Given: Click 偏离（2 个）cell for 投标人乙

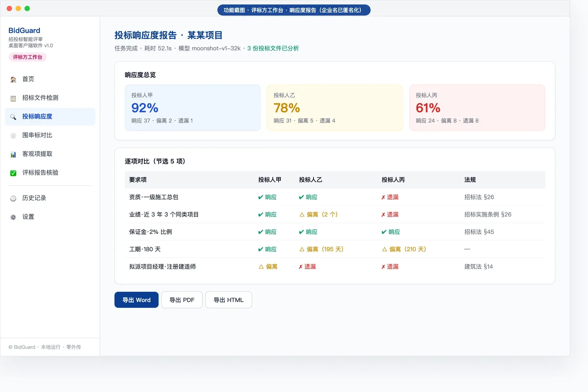Looking at the screenshot, I should point(319,214).
